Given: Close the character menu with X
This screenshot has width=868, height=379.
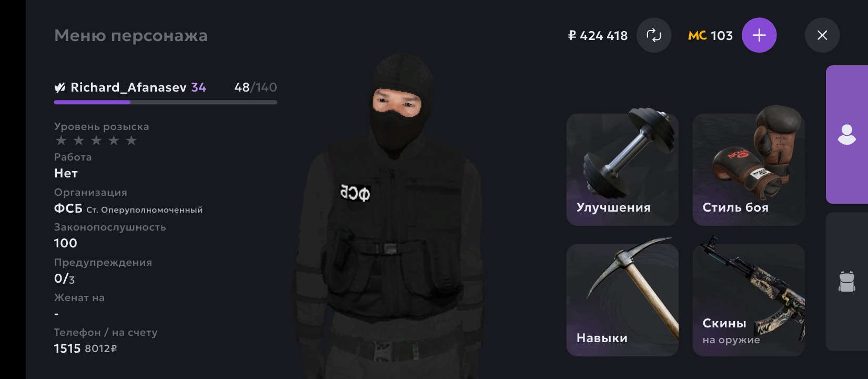Looking at the screenshot, I should coord(822,35).
